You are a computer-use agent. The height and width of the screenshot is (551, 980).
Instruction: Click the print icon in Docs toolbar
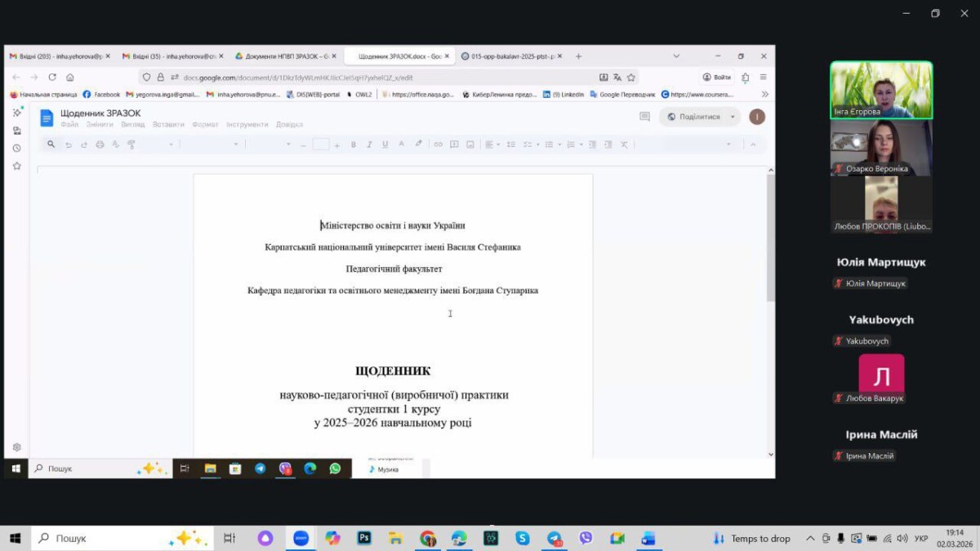pyautogui.click(x=100, y=144)
